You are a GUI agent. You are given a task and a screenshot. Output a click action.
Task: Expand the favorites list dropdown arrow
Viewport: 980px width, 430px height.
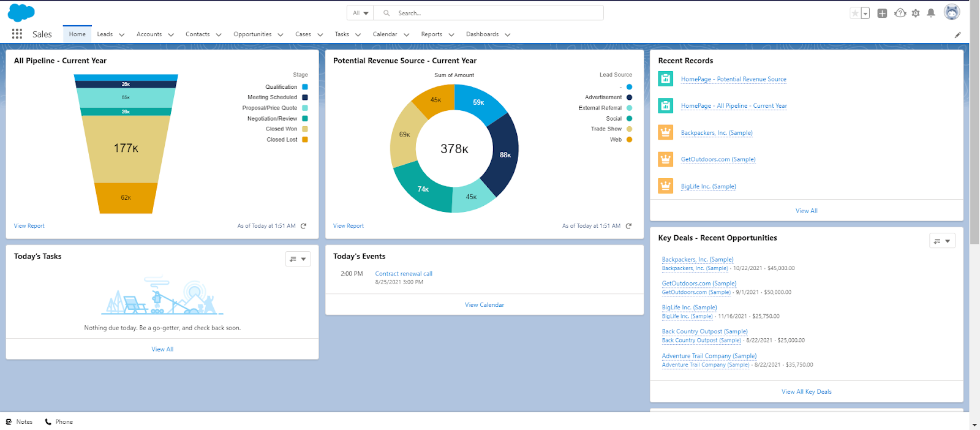pos(865,13)
